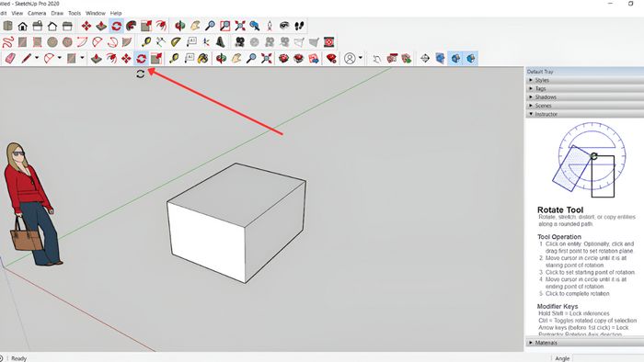The height and width of the screenshot is (362, 644).
Task: Click the Angle measurements input box
Action: [608, 358]
